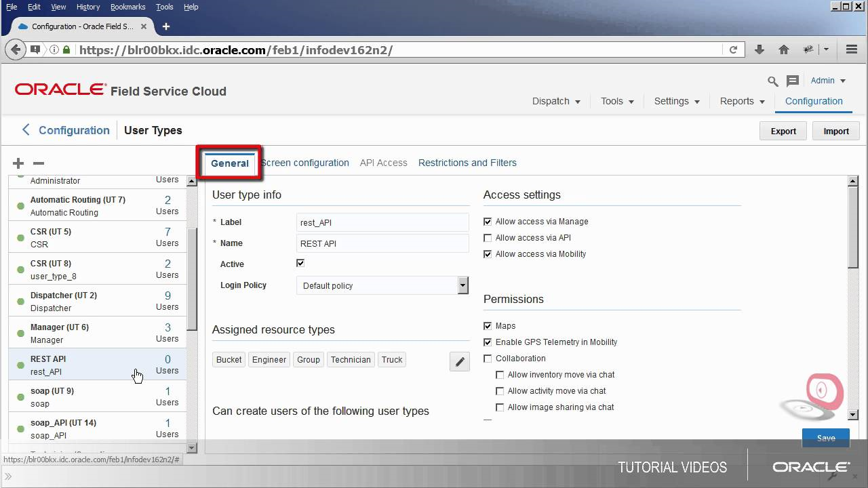Click the plus icon to add user type
This screenshot has width=868, height=488.
18,163
